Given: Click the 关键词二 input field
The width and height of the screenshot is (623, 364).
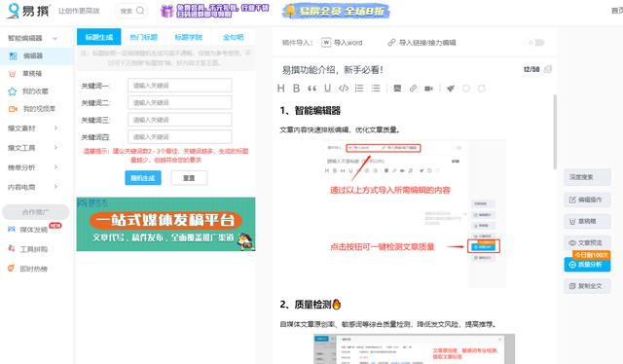Looking at the screenshot, I should click(x=179, y=102).
